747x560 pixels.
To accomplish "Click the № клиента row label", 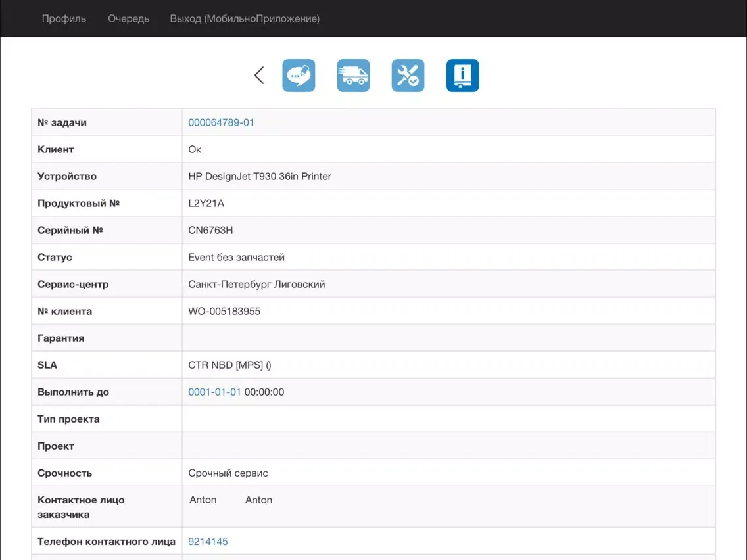I will click(x=65, y=312).
